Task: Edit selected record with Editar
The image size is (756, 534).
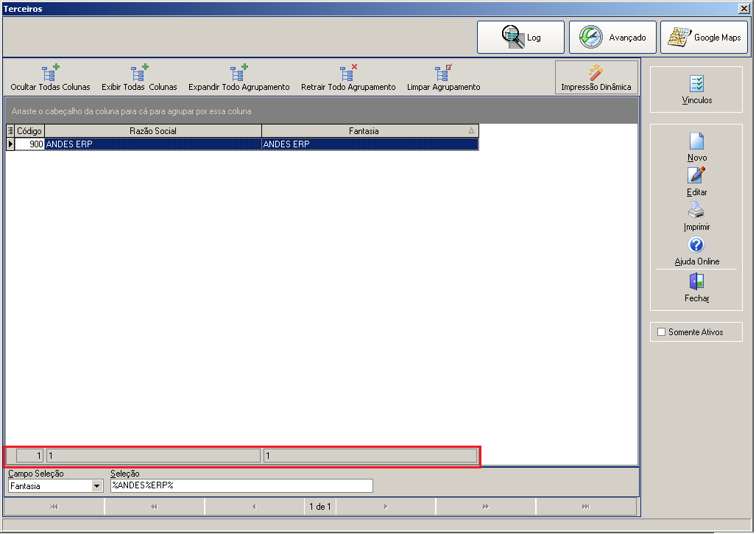Action: 696,181
